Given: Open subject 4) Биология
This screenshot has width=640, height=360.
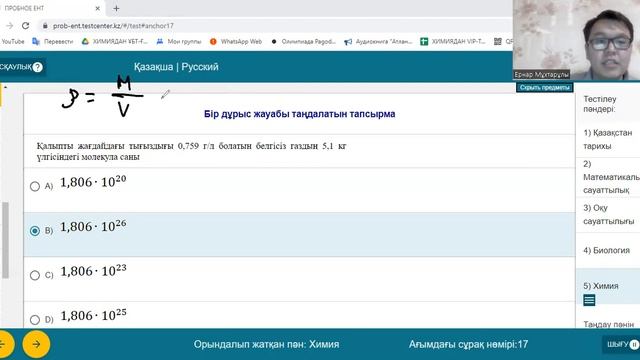Looking at the screenshot, I should 608,251.
